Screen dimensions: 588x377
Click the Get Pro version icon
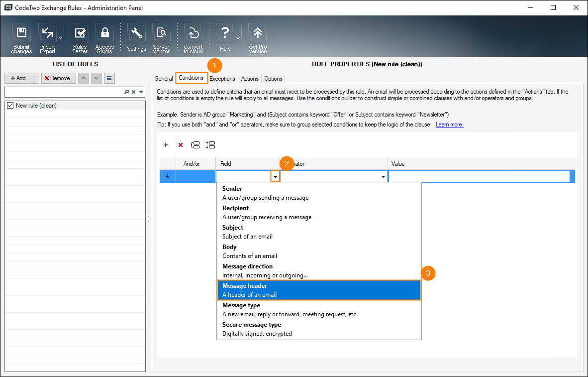click(258, 39)
